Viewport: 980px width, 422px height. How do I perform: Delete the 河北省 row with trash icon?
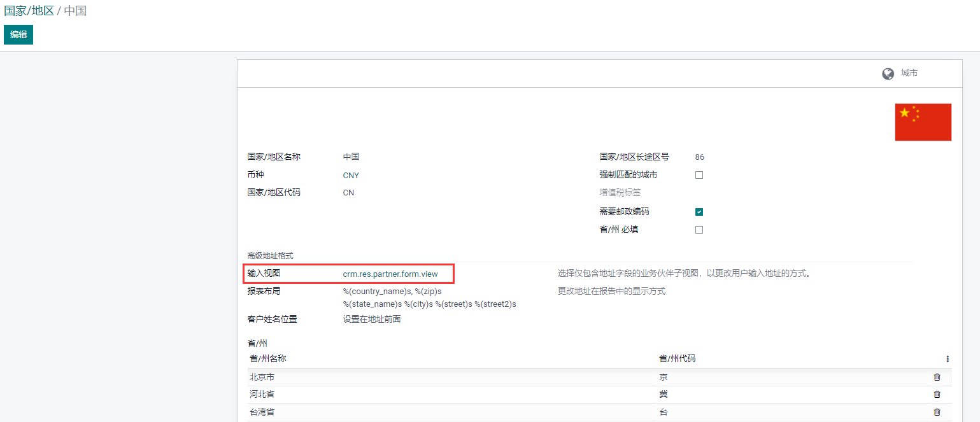coord(937,395)
